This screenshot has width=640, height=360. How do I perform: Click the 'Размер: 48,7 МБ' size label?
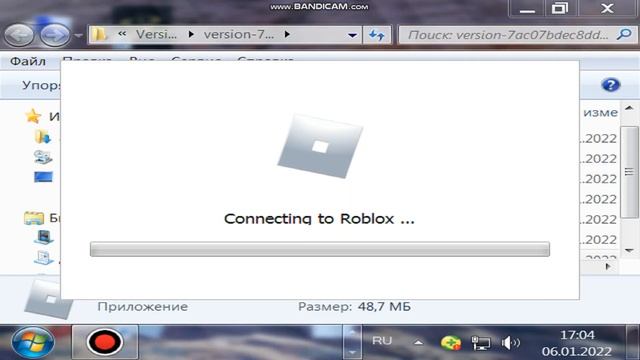click(354, 307)
